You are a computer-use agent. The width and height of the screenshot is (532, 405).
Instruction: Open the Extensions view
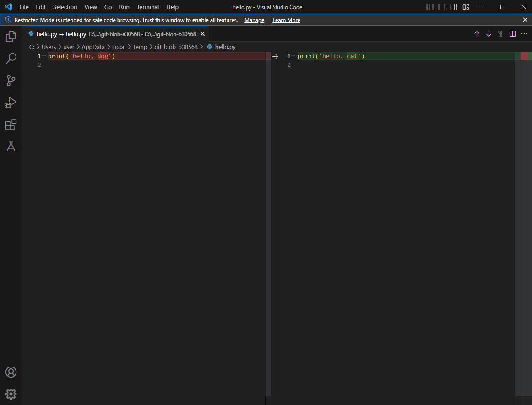pyautogui.click(x=11, y=124)
